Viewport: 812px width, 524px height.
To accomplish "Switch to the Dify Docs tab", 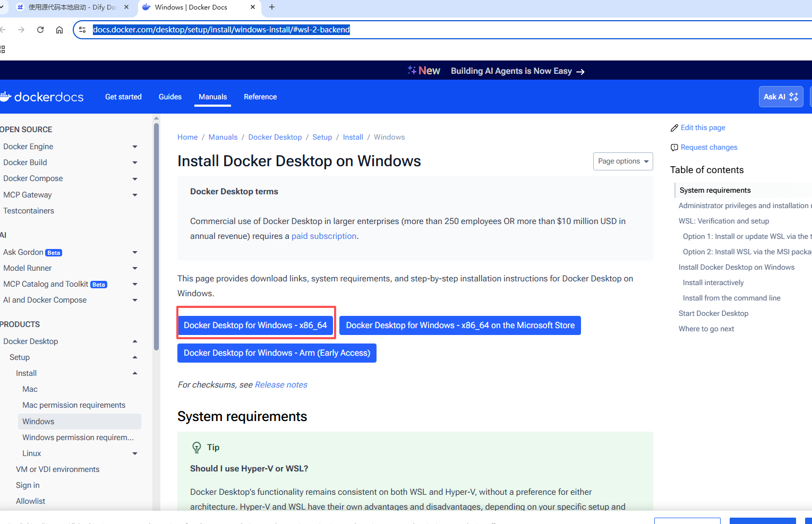I will (72, 7).
